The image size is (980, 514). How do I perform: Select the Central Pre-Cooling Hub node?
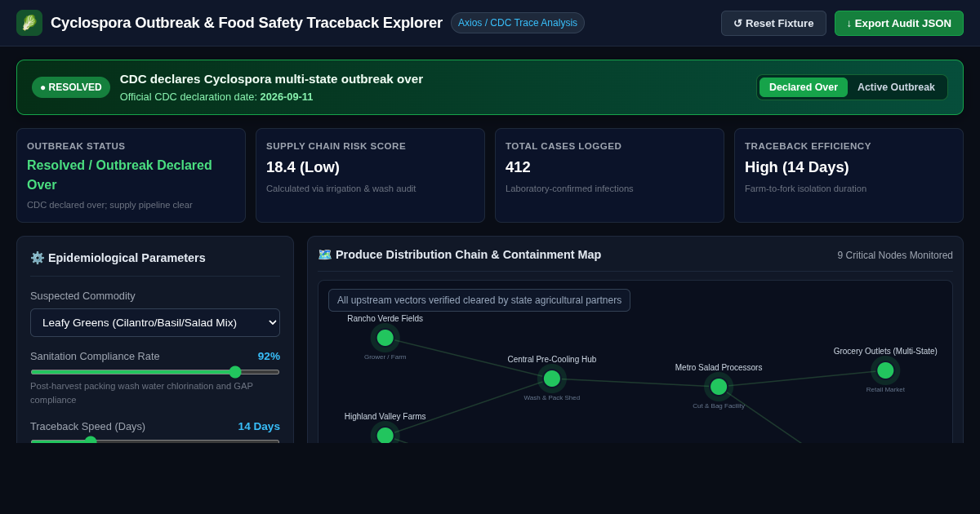coord(552,379)
